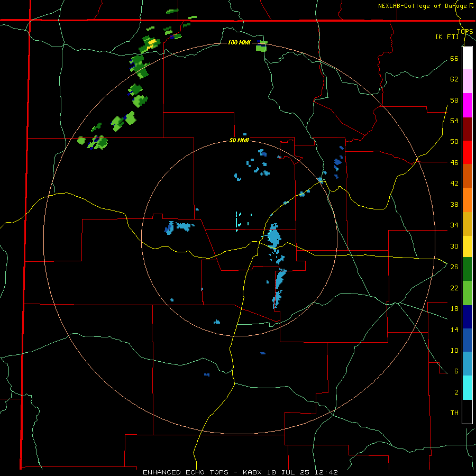This screenshot has width=476, height=476.
Task: Click the '34' legend value
Action: click(454, 225)
